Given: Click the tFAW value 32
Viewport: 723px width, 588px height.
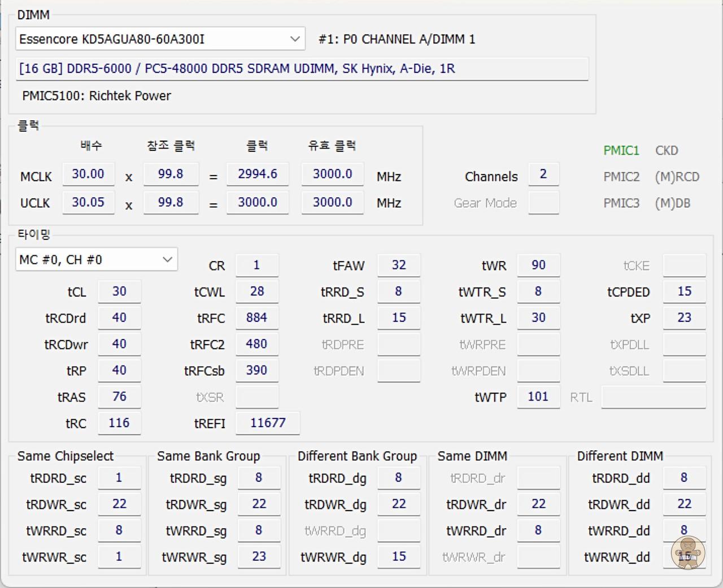Looking at the screenshot, I should [399, 265].
